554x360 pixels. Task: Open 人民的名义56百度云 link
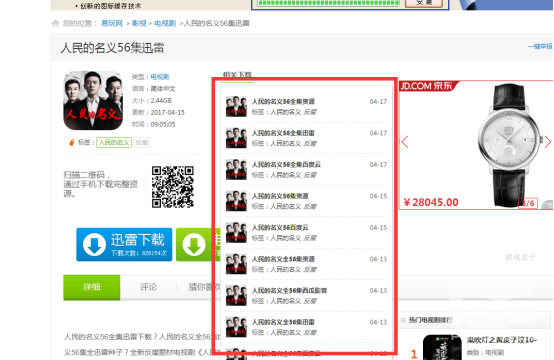280,227
